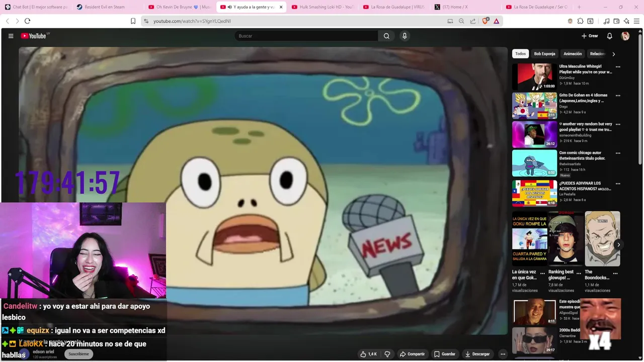
Task: Reload the page in the browser
Action: coord(28,21)
